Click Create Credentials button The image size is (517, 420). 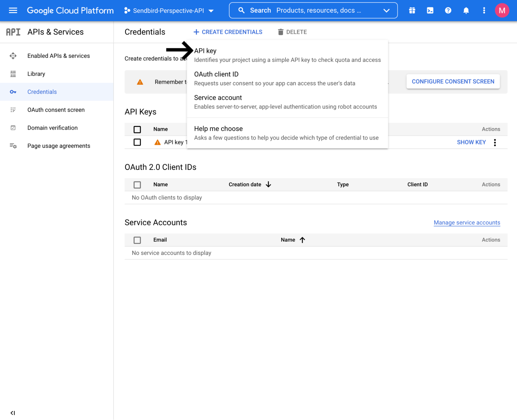click(x=228, y=32)
